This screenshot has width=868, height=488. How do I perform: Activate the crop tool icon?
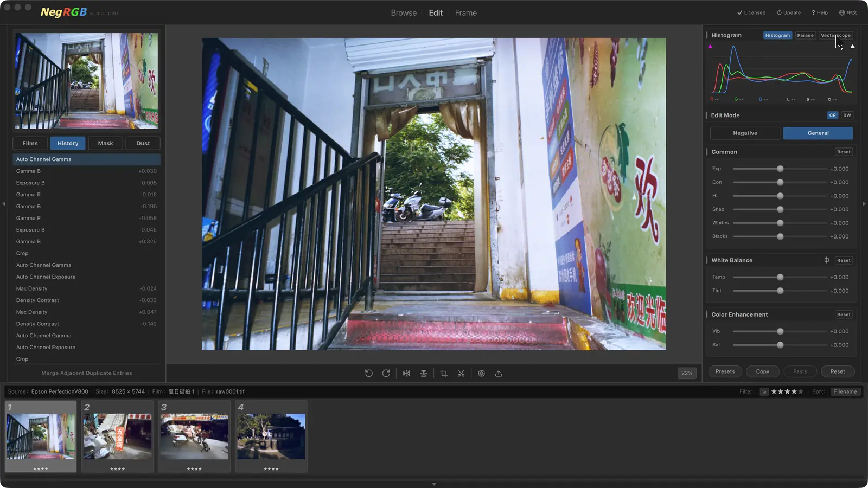tap(444, 373)
